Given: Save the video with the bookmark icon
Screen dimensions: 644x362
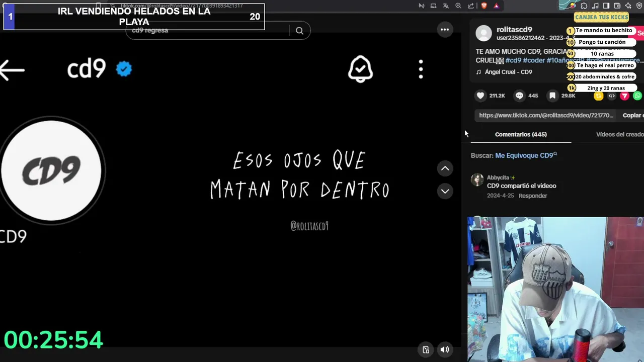Looking at the screenshot, I should [x=552, y=96].
